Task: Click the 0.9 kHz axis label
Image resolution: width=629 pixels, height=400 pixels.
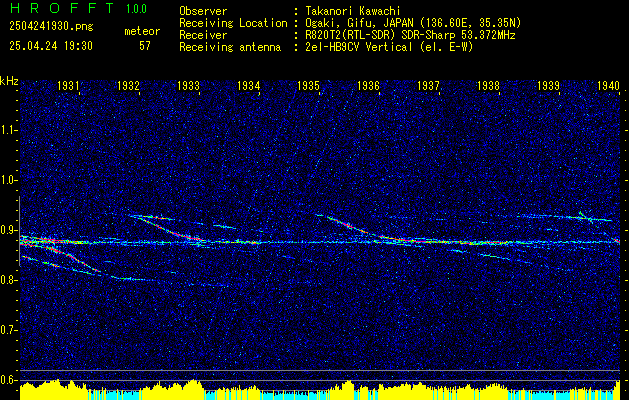Action: click(x=7, y=230)
